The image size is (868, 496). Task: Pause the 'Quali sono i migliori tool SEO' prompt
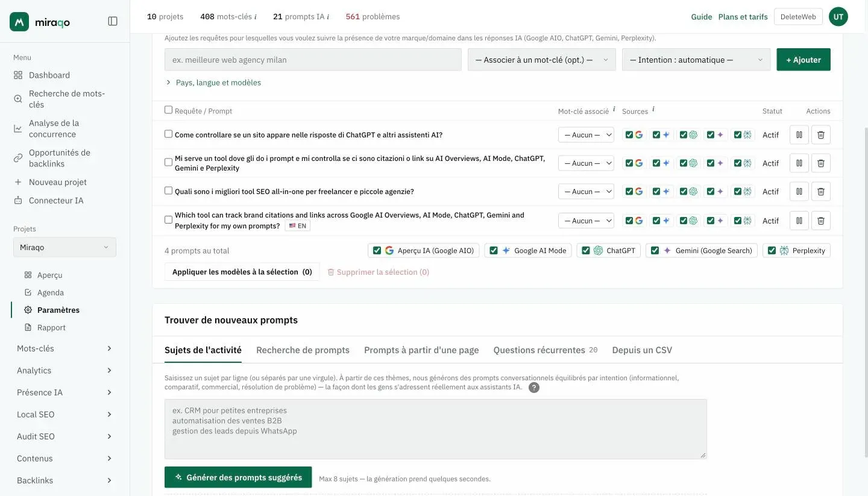(799, 192)
